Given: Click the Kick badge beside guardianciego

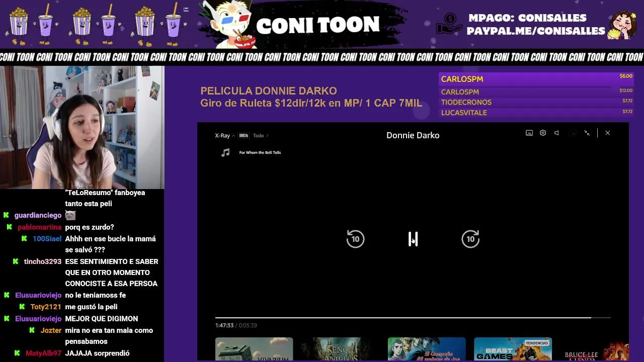Looking at the screenshot, I should (x=6, y=215).
